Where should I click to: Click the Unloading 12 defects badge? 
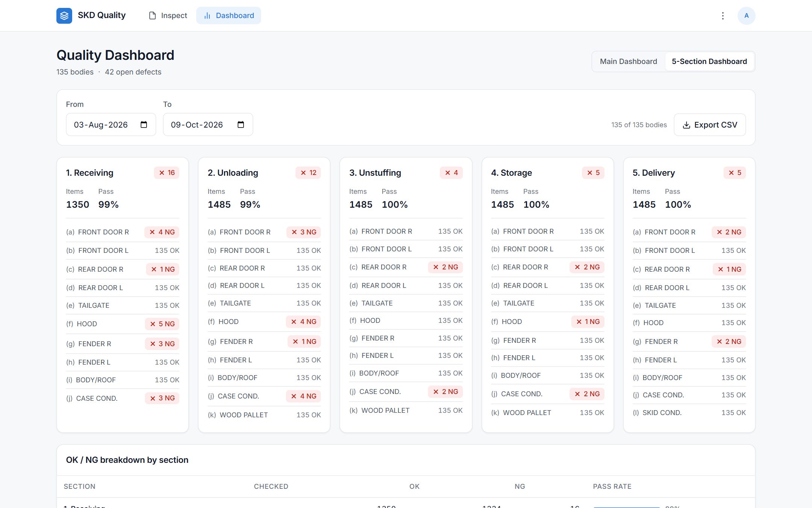[308, 173]
